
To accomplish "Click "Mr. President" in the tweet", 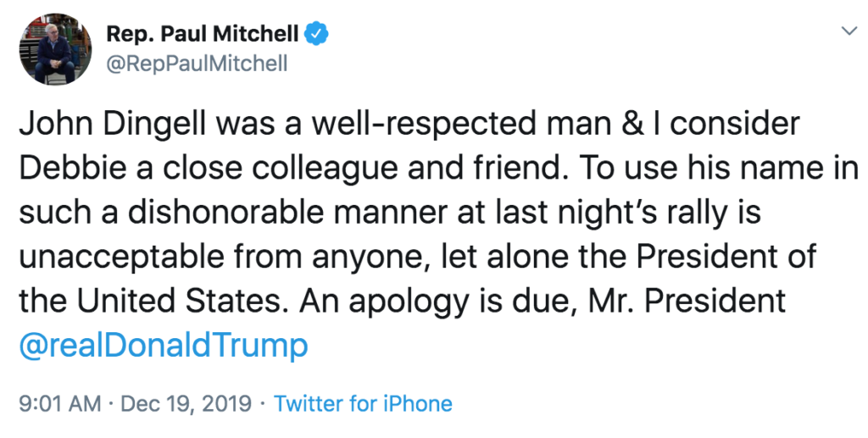I will click(x=687, y=302).
